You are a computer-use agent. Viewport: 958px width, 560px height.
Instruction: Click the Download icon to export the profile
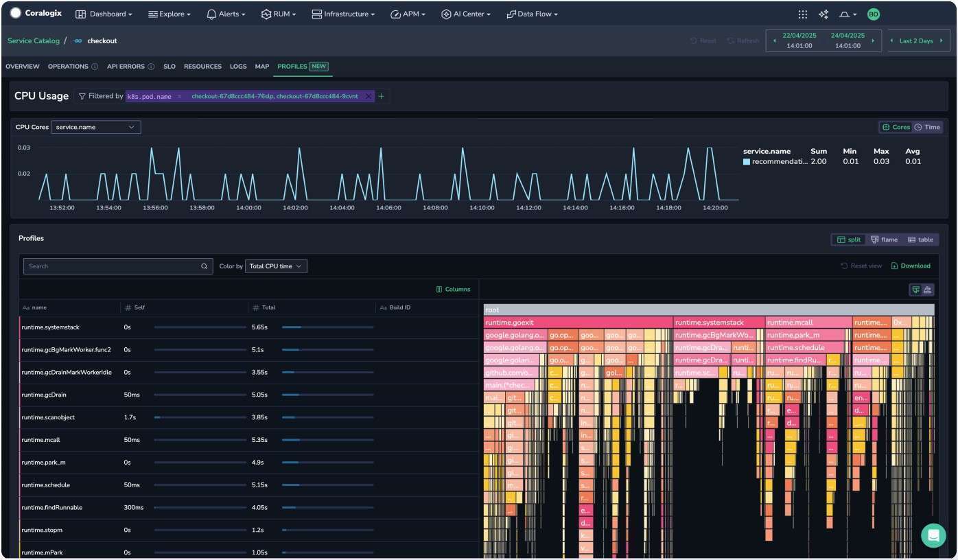tap(911, 266)
